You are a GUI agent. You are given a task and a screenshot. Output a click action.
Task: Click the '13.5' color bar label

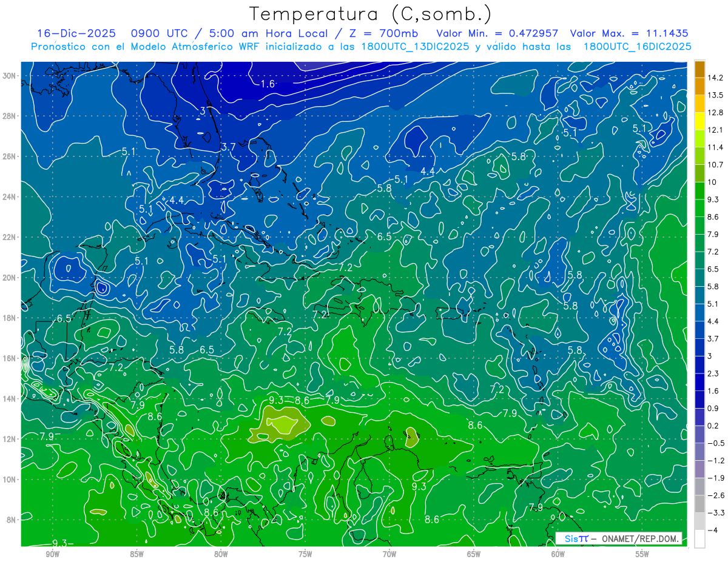click(715, 95)
